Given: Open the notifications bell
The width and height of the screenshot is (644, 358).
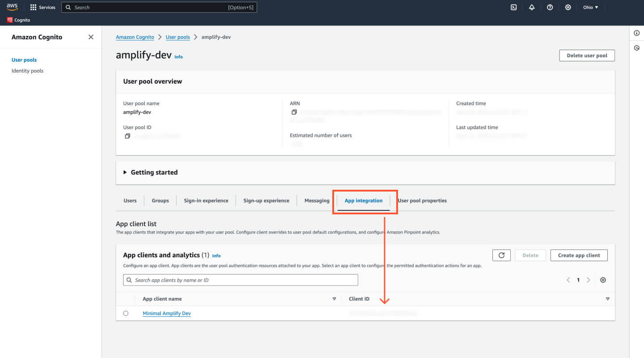Looking at the screenshot, I should tap(532, 7).
